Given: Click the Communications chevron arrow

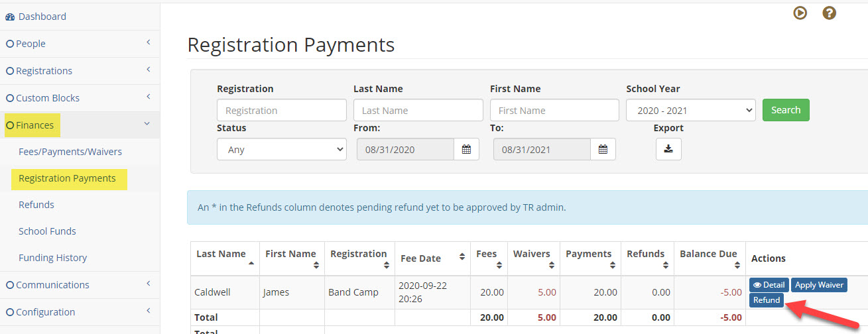Looking at the screenshot, I should pyautogui.click(x=148, y=284).
